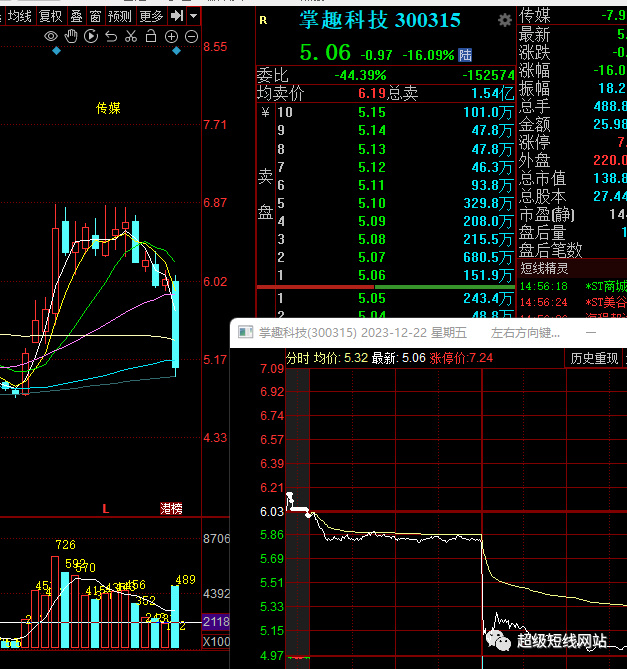The width and height of the screenshot is (627, 669).
Task: Click the 489 latest volume bar label
Action: 185,580
